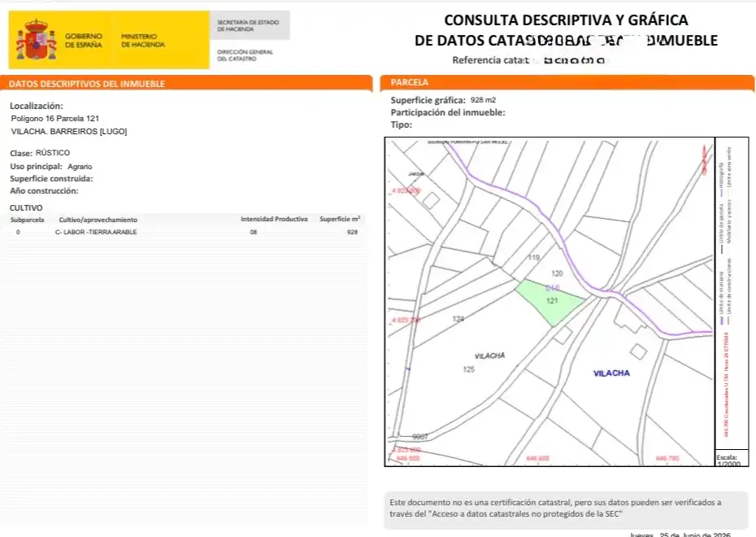Viewport: 756px width, 537px height.
Task: Click 'C- LABOR -TIERRA ARABLE' cell
Action: click(x=96, y=232)
